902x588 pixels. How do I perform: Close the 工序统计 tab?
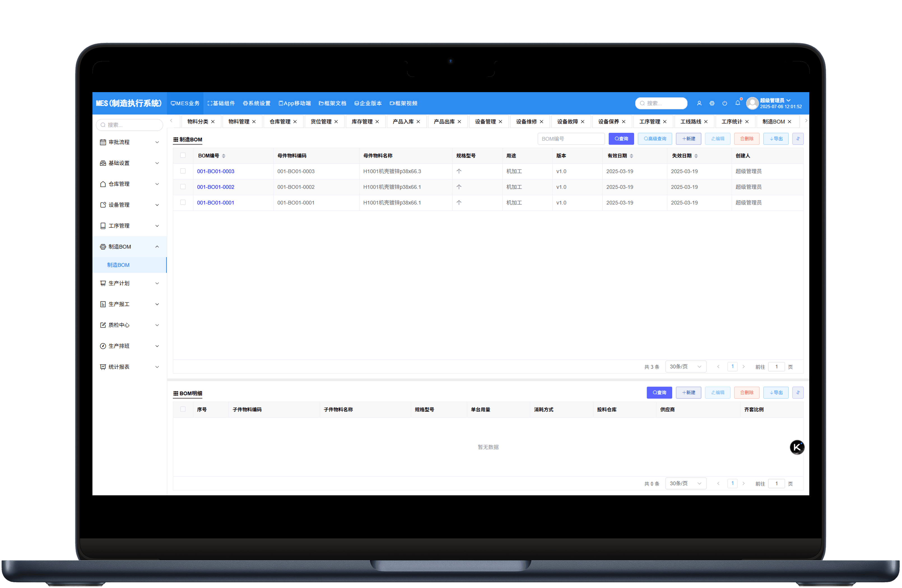coord(747,122)
